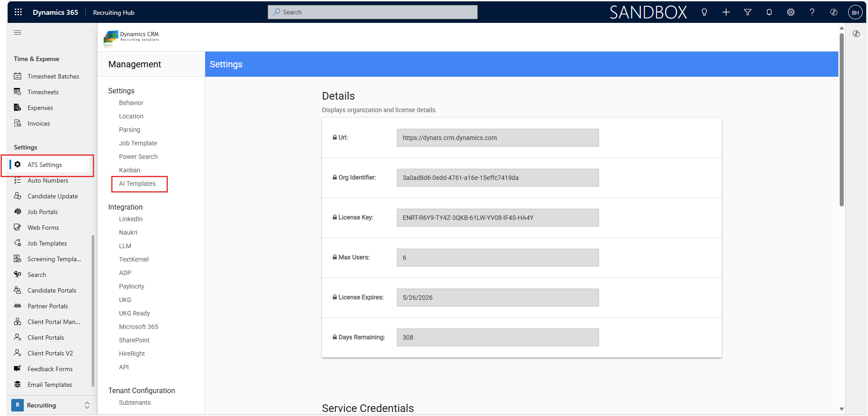Image resolution: width=868 pixels, height=416 pixels.
Task: Click the Email Templates icon
Action: [x=18, y=384]
